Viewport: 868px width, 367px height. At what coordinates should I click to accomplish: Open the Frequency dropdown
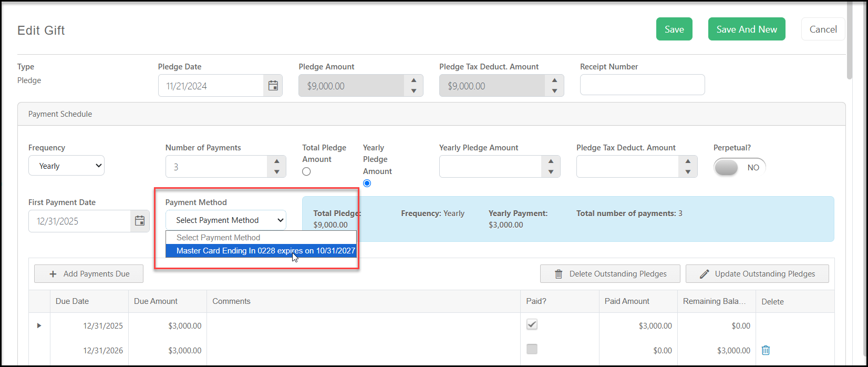(x=66, y=166)
